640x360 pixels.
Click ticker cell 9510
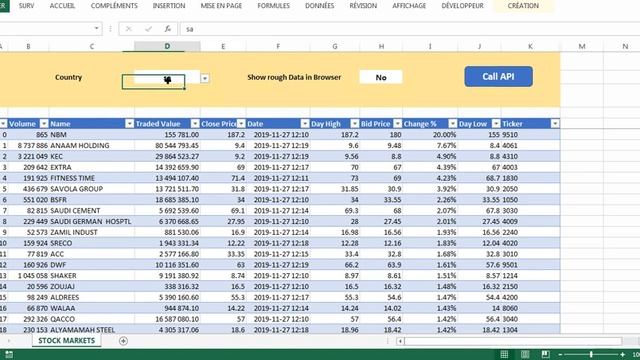click(x=530, y=135)
